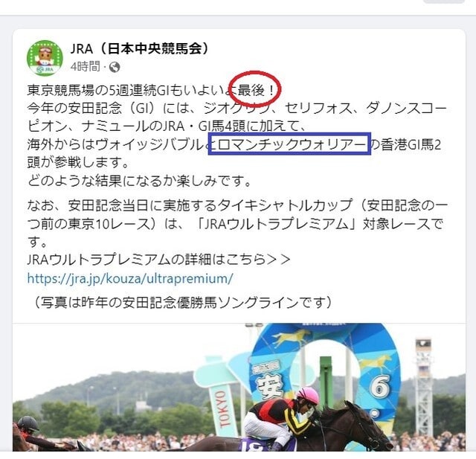This screenshot has width=476, height=459.
Task: Open the jra.jp/kouza/ultrapremium link
Action: [130, 278]
